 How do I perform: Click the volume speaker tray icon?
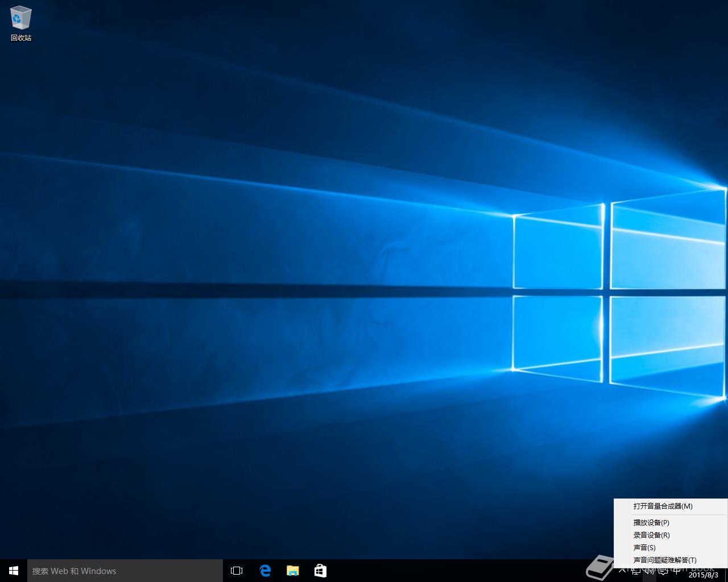650,571
